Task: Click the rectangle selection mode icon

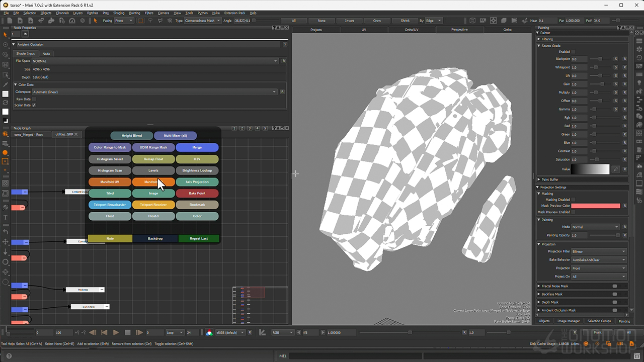Action: pyautogui.click(x=140, y=21)
